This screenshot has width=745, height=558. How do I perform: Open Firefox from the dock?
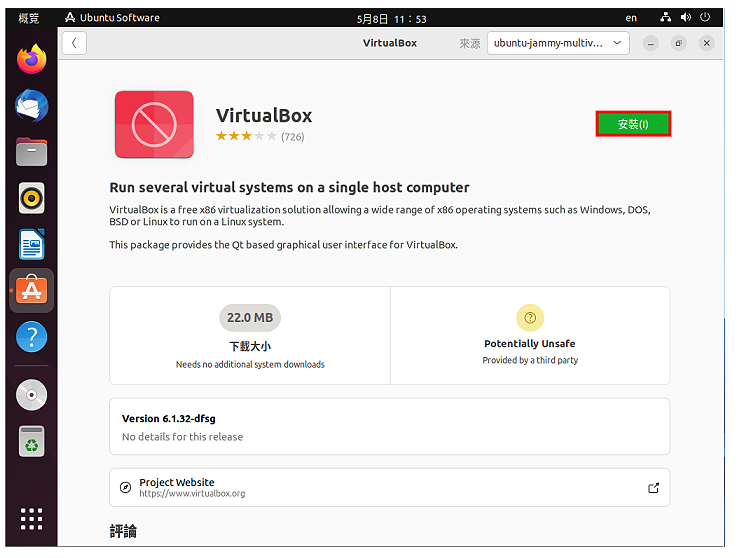(x=31, y=59)
